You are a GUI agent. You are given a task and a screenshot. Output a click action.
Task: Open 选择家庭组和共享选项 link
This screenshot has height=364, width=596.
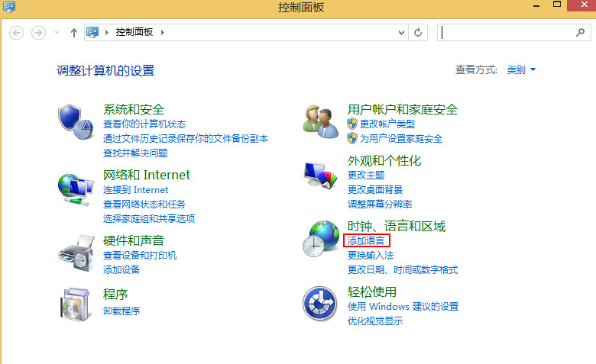click(149, 218)
